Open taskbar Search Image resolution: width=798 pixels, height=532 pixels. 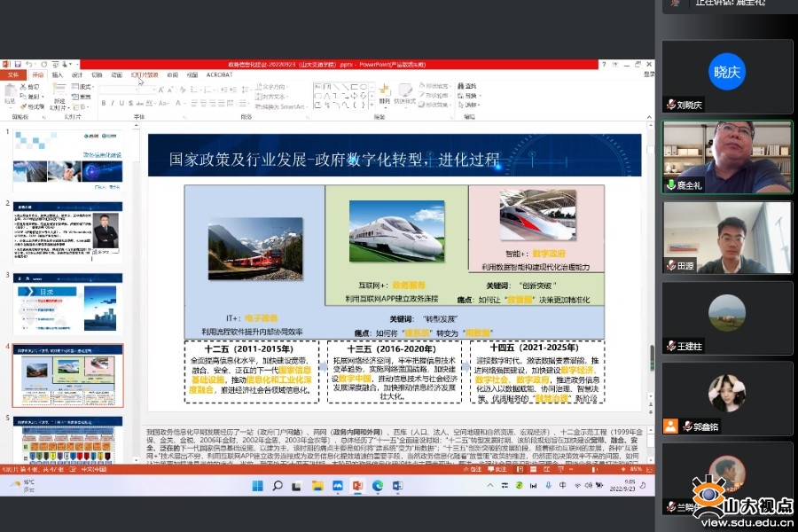278,486
